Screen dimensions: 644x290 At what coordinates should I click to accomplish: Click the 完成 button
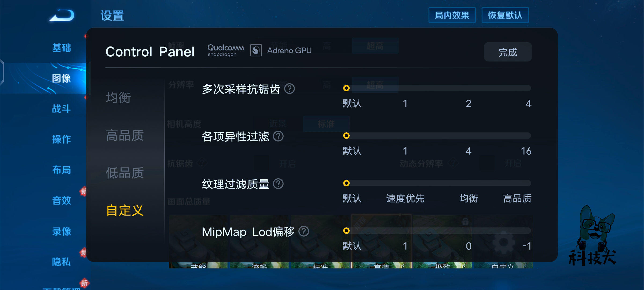pyautogui.click(x=508, y=52)
